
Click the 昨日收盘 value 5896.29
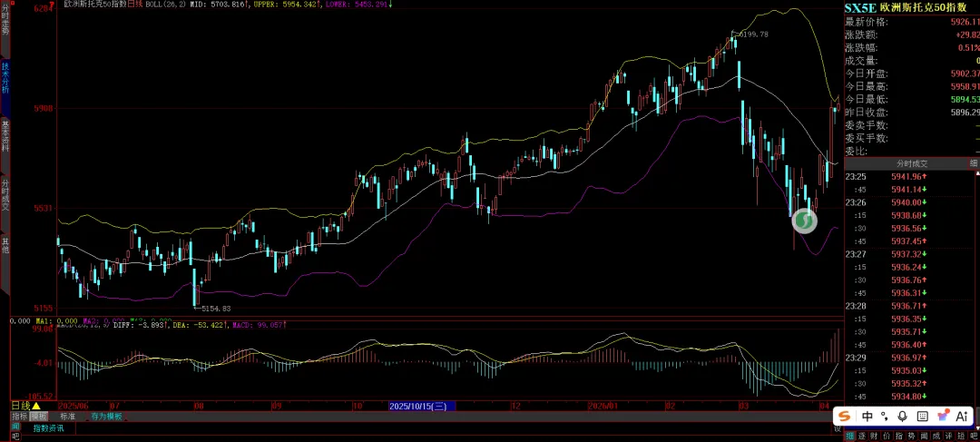965,113
